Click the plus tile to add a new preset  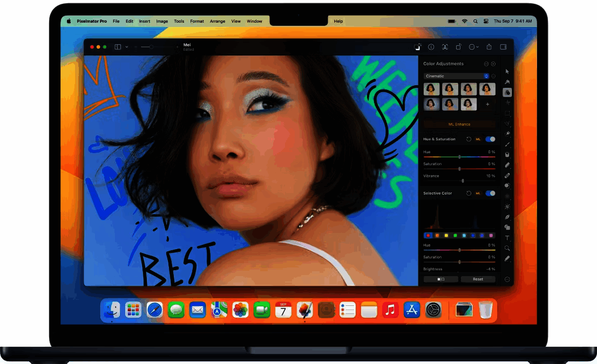[487, 104]
